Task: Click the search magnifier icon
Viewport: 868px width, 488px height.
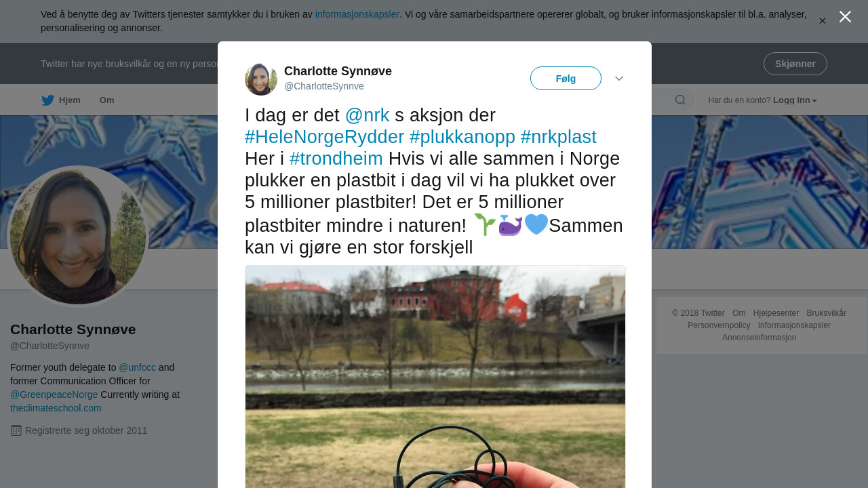Action: pos(680,100)
